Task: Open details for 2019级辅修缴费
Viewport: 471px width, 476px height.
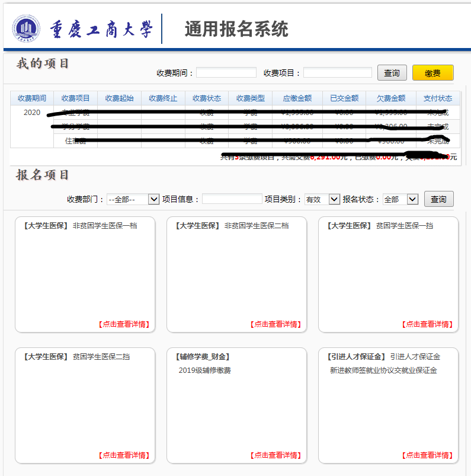Action: tap(275, 455)
